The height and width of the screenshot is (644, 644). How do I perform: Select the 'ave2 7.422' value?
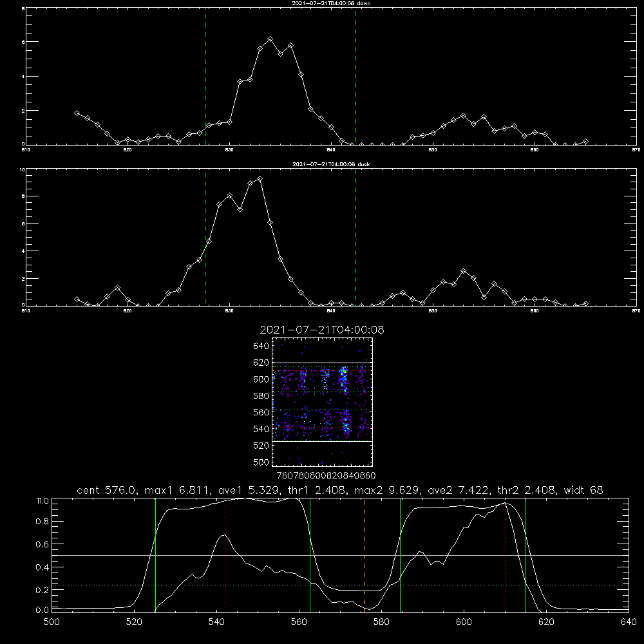click(x=458, y=490)
